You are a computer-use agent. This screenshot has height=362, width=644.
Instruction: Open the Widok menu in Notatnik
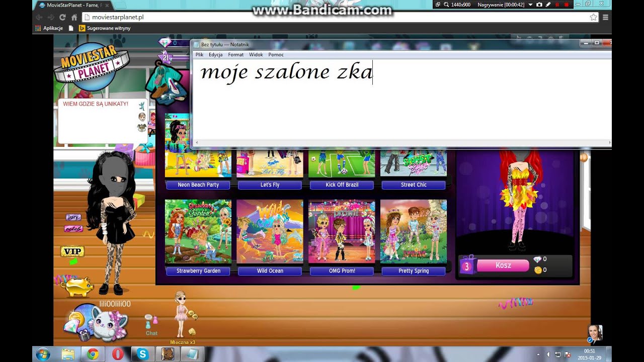tap(256, 55)
